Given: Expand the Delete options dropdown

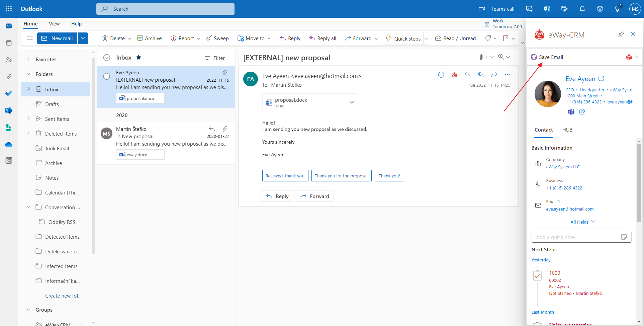Looking at the screenshot, I should click(129, 38).
